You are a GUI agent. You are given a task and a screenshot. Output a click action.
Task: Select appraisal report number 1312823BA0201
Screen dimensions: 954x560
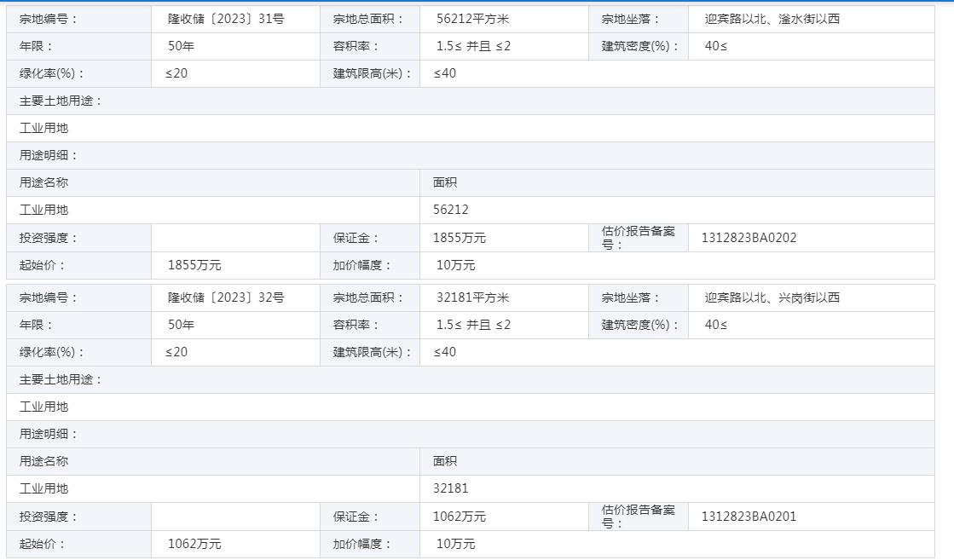coord(749,517)
